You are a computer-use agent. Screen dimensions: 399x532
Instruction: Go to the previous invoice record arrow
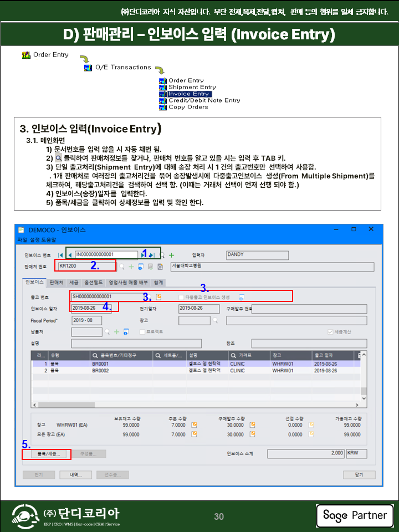(70, 255)
